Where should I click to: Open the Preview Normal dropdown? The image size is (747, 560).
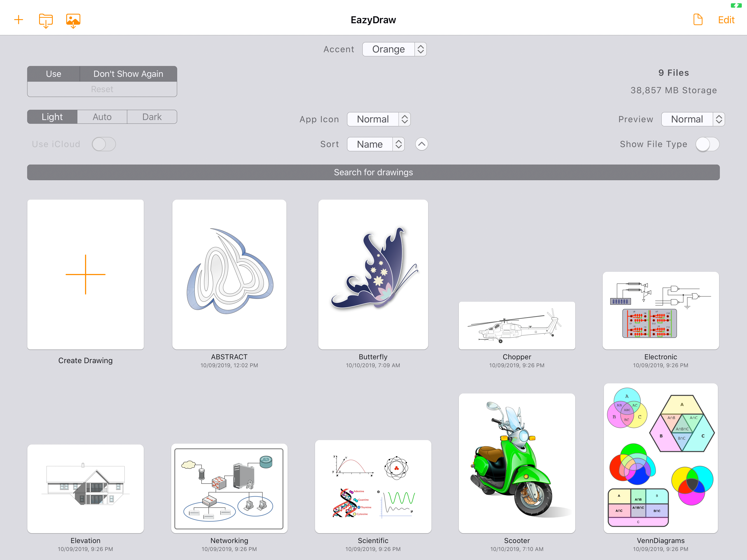pyautogui.click(x=693, y=119)
